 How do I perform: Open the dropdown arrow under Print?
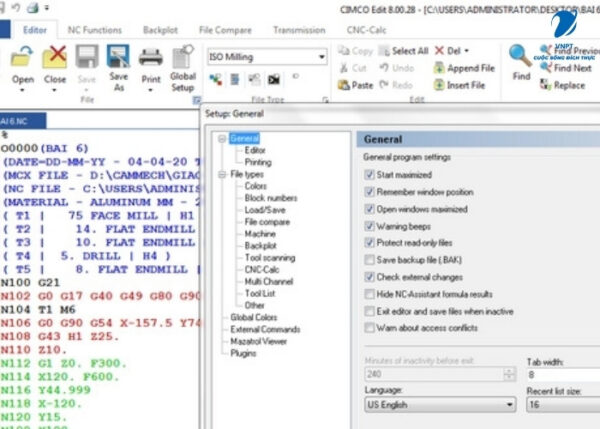(150, 90)
